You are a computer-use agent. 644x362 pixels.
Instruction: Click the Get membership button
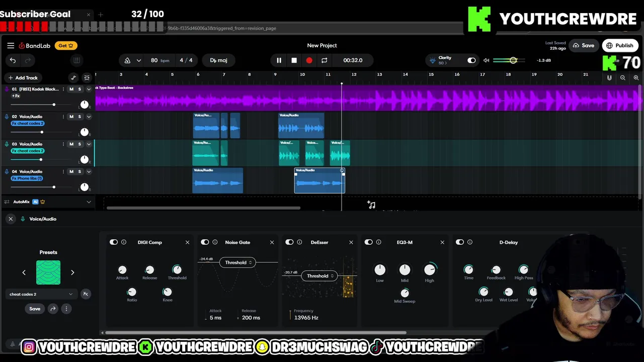[x=66, y=45]
